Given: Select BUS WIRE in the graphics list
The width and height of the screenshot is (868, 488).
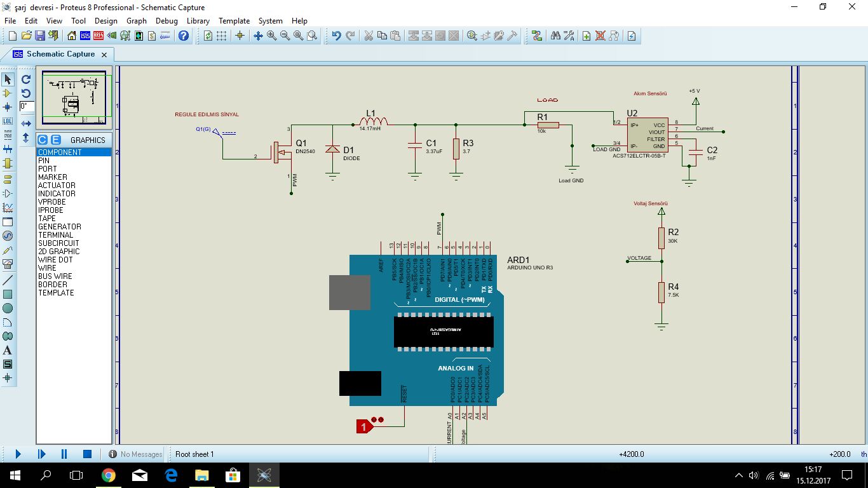Looking at the screenshot, I should (x=74, y=276).
